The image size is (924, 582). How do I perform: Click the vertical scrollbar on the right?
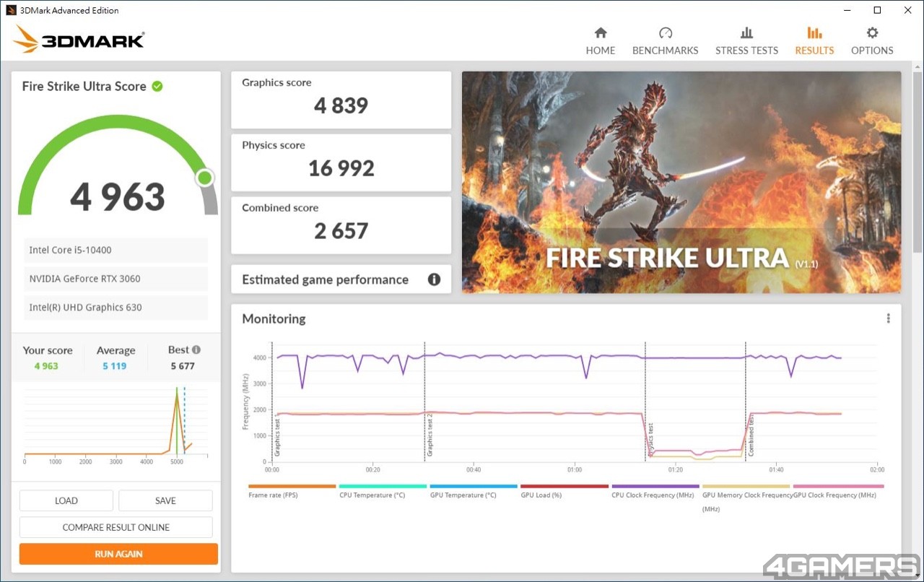(918, 162)
